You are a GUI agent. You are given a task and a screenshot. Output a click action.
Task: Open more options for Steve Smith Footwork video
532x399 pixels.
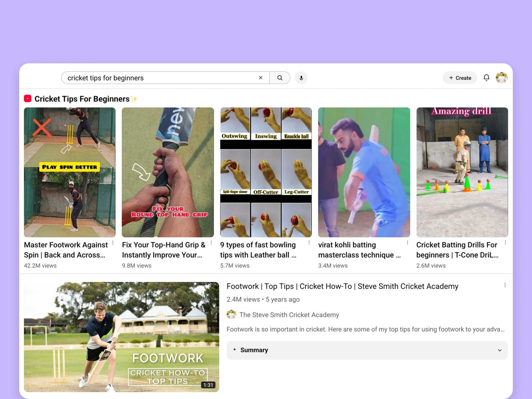[505, 285]
